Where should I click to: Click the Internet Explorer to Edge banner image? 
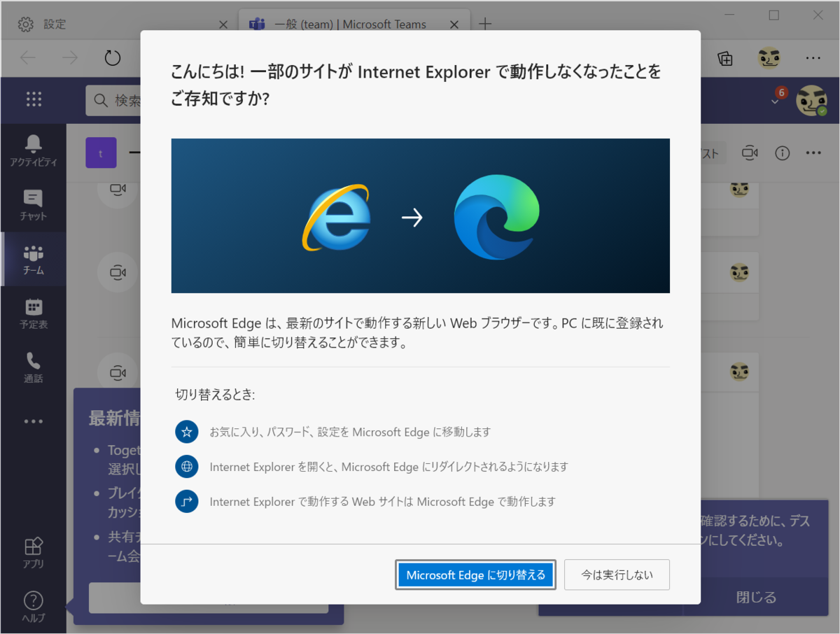click(x=421, y=216)
